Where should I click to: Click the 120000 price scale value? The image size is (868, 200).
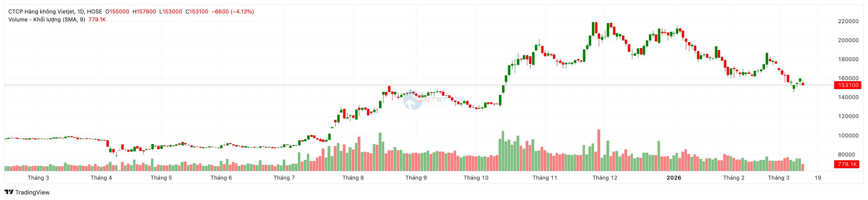pyautogui.click(x=848, y=116)
